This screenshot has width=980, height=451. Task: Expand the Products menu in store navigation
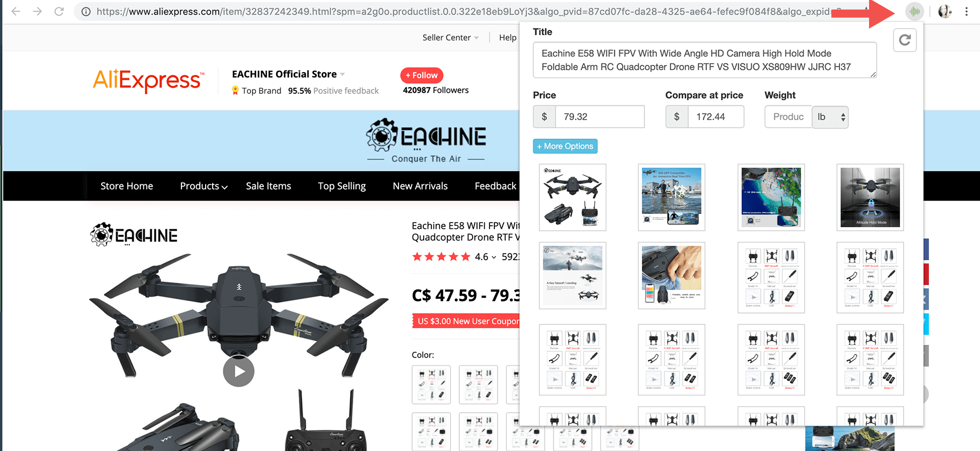pyautogui.click(x=204, y=186)
